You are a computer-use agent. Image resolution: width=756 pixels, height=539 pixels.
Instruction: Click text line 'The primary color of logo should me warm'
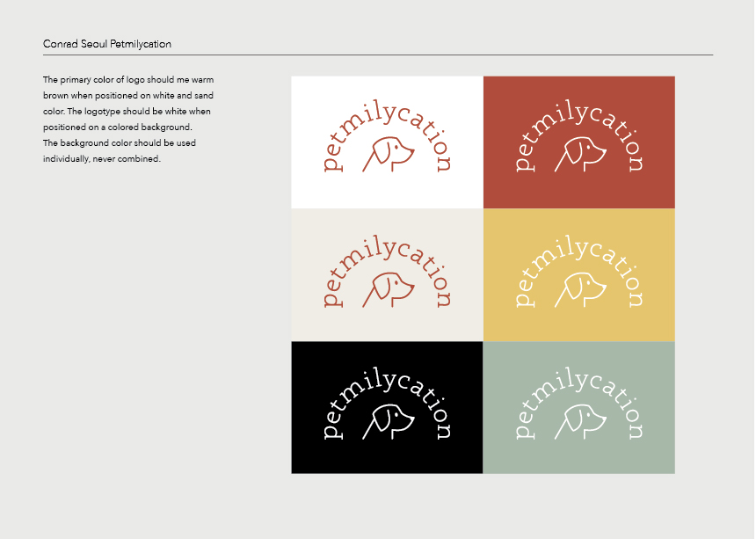click(128, 79)
